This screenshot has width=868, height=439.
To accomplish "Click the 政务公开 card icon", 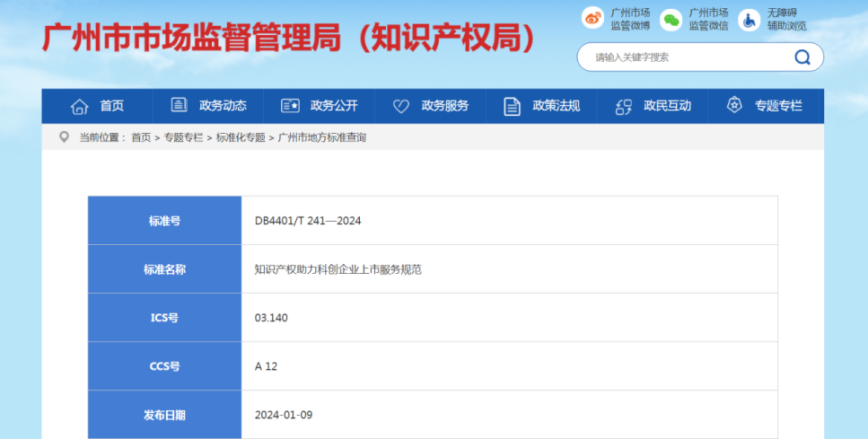I will [290, 106].
